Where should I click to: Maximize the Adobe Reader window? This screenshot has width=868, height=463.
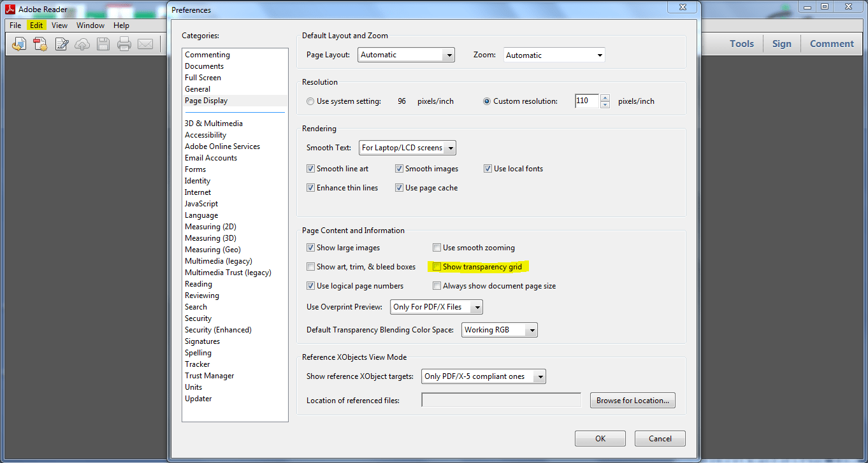click(825, 6)
